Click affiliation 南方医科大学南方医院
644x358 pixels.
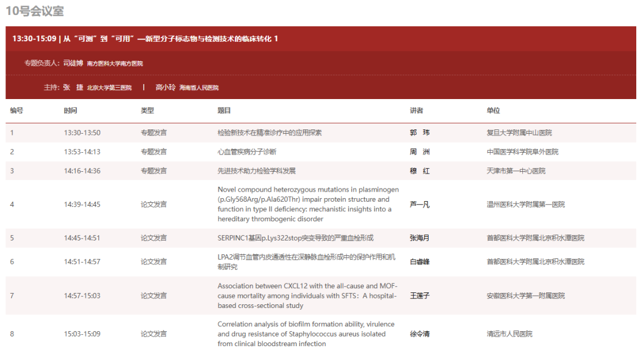pyautogui.click(x=115, y=63)
